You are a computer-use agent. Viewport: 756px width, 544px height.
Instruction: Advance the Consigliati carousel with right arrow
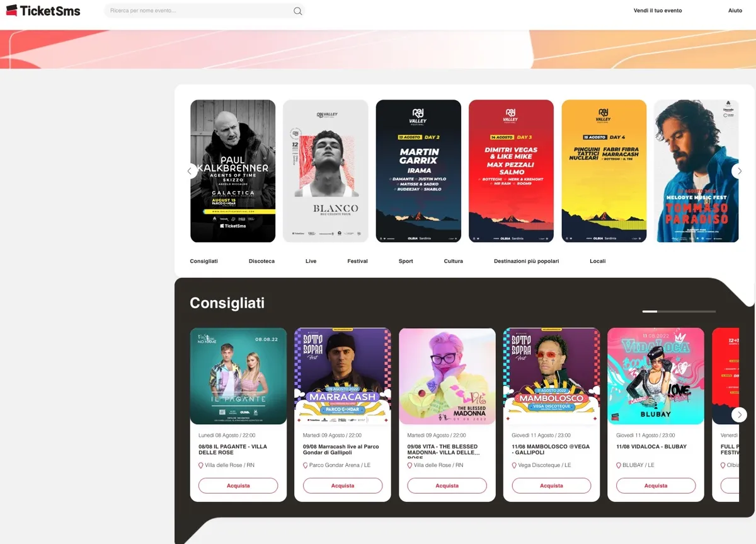tap(739, 415)
